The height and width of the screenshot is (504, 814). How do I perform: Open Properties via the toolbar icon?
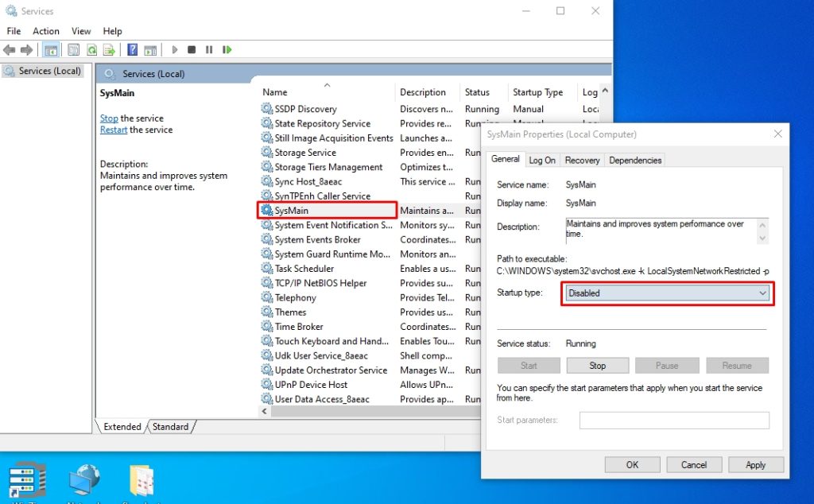click(x=74, y=50)
